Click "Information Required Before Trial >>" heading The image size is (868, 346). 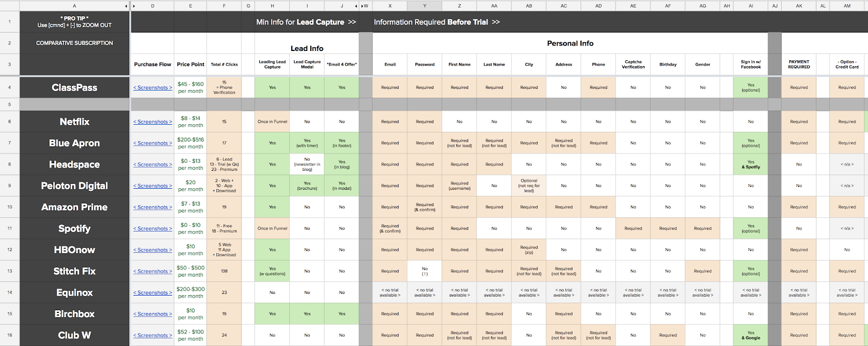pos(437,22)
